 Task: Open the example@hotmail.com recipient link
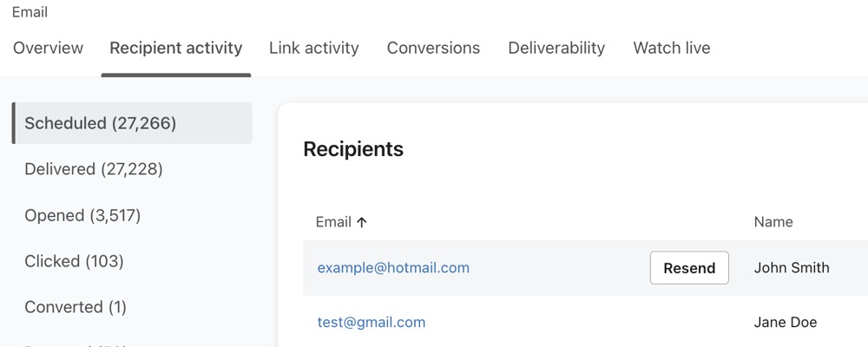[393, 268]
